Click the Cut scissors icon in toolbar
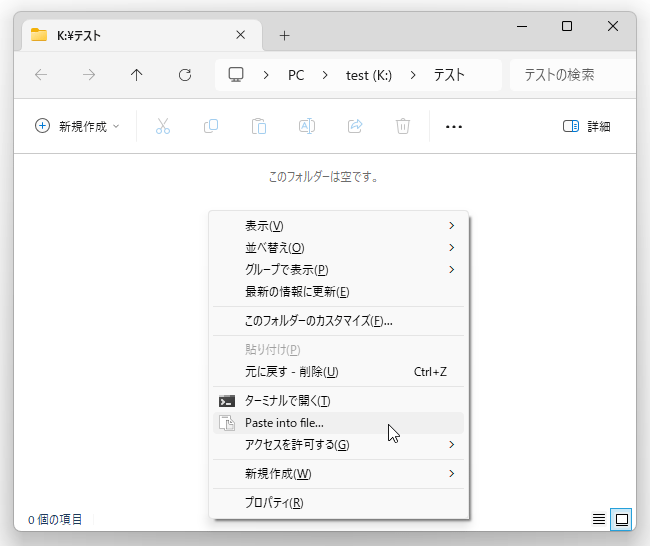This screenshot has height=546, width=650. click(163, 126)
